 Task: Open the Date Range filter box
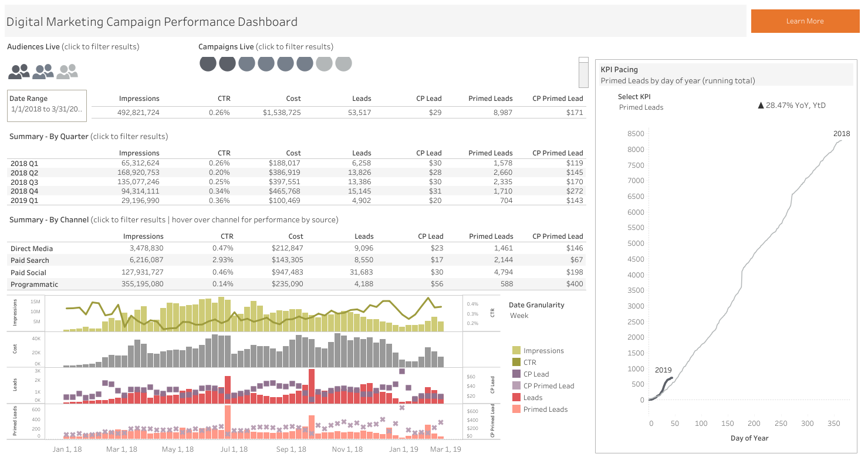[47, 106]
